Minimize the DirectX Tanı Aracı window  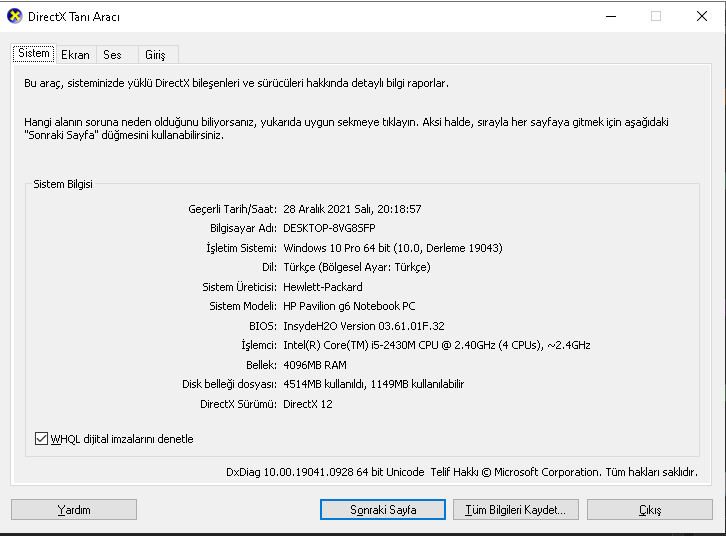[611, 16]
